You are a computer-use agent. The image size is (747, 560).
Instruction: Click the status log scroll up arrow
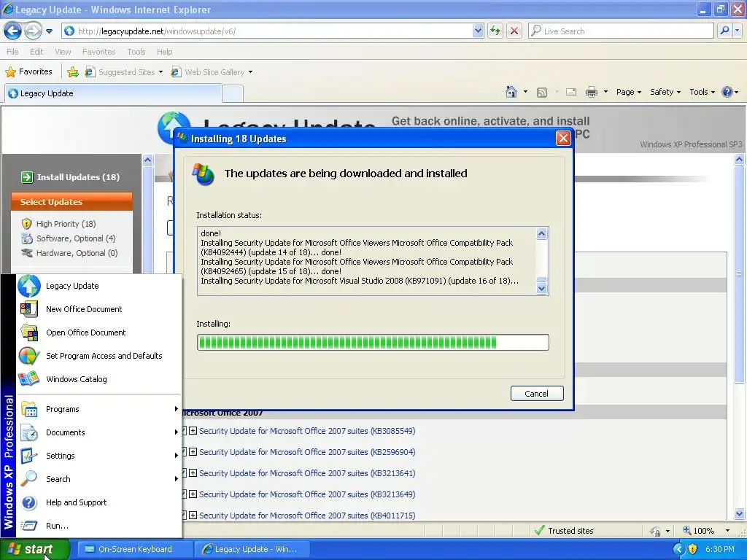[x=542, y=233]
